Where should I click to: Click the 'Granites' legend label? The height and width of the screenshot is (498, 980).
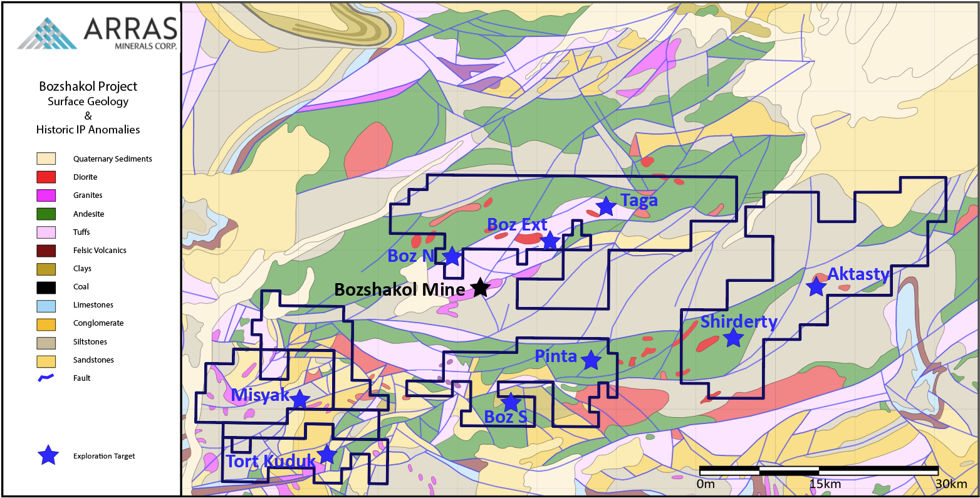tap(88, 195)
